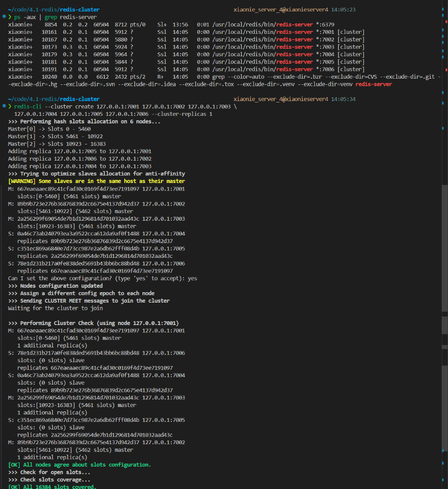Screen dimensions: 448x489
Task: Click the PID 10181 in the ps output
Action: click(49, 62)
